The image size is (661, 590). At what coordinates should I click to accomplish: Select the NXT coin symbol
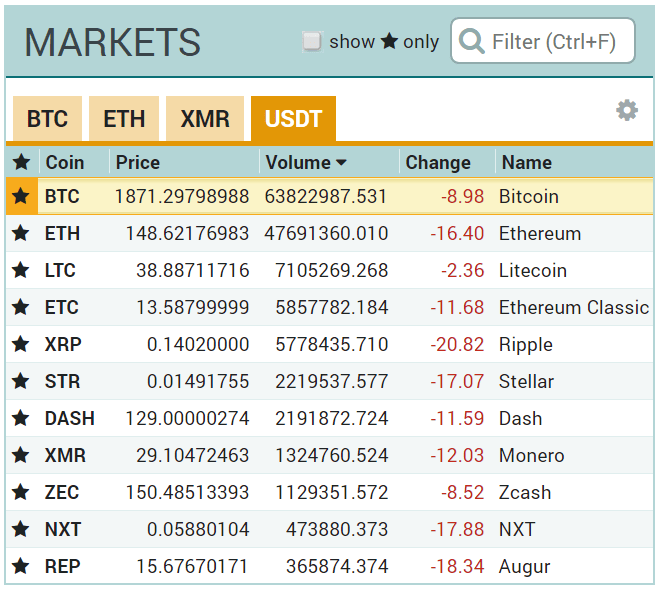tap(62, 529)
